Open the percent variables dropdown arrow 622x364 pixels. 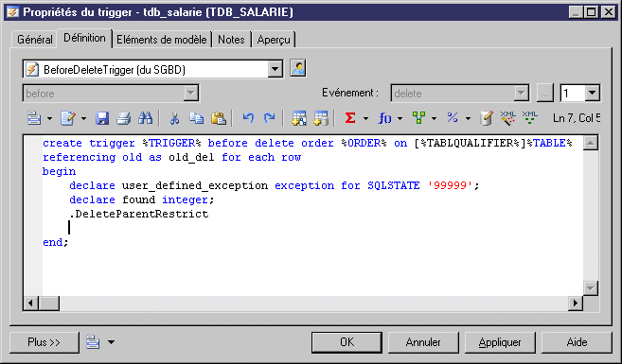[x=468, y=118]
